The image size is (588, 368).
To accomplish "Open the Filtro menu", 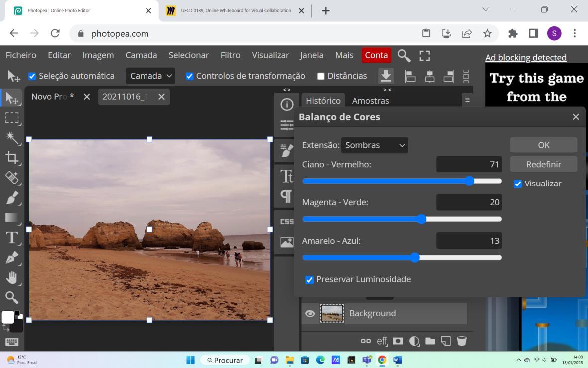I will point(230,55).
